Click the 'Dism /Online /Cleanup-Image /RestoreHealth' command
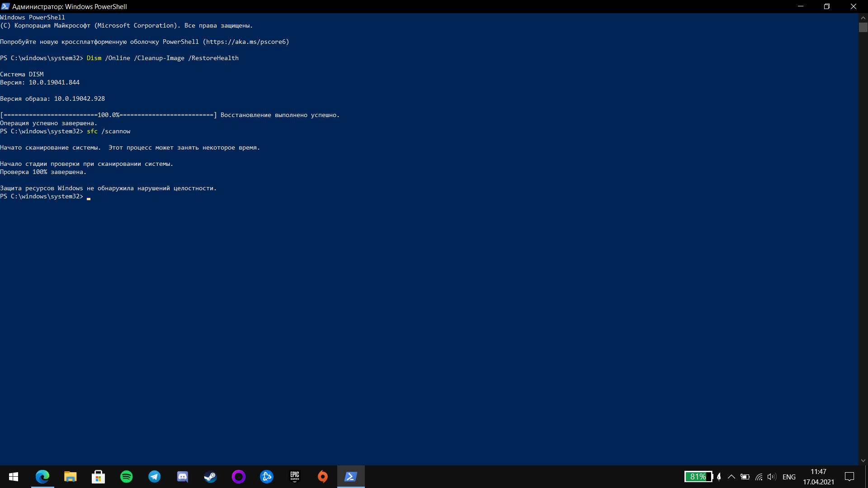 tap(163, 58)
